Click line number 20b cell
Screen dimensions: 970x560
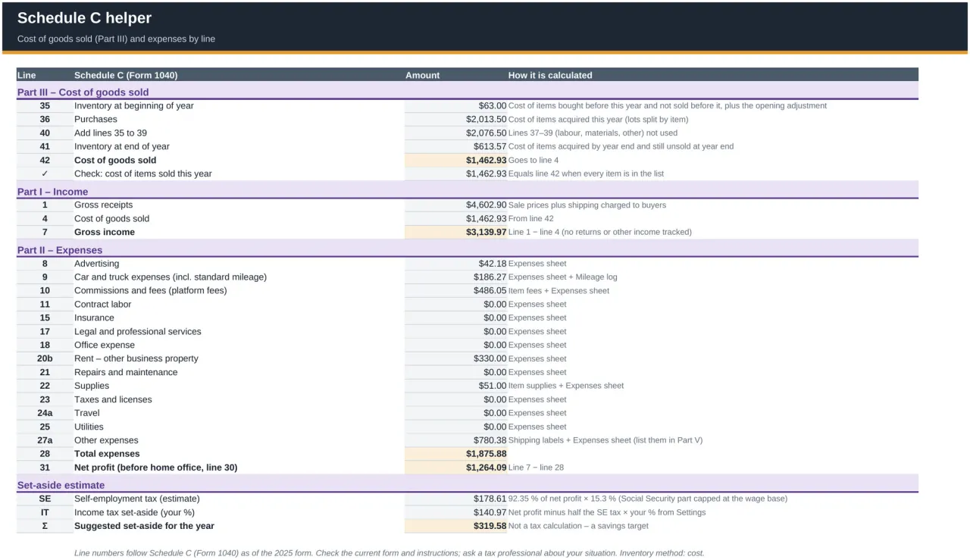point(45,359)
